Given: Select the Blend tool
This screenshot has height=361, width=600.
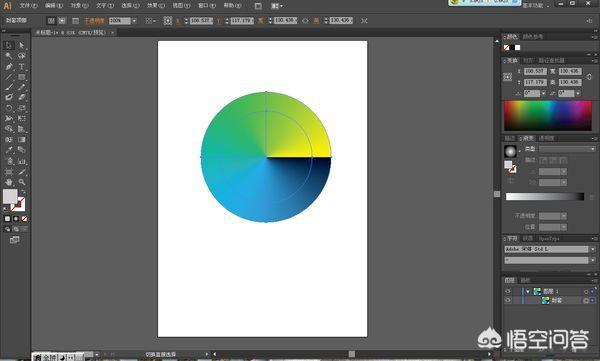Looking at the screenshot, I should coord(22,150).
